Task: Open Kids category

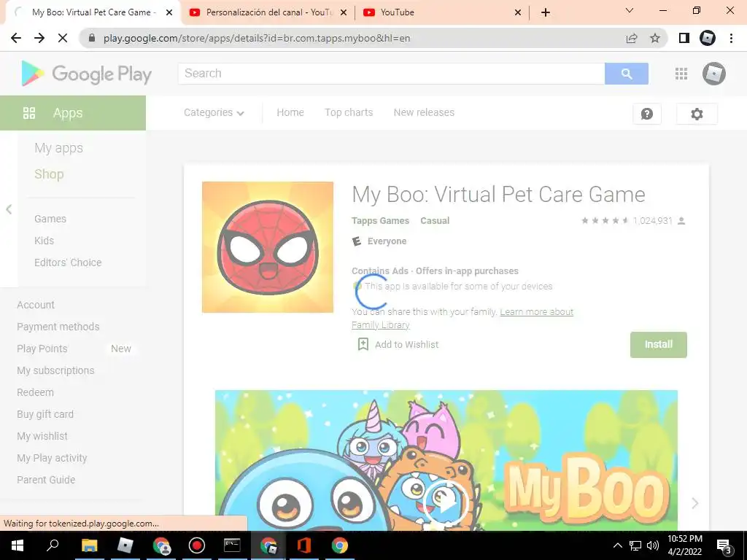Action: 44,241
